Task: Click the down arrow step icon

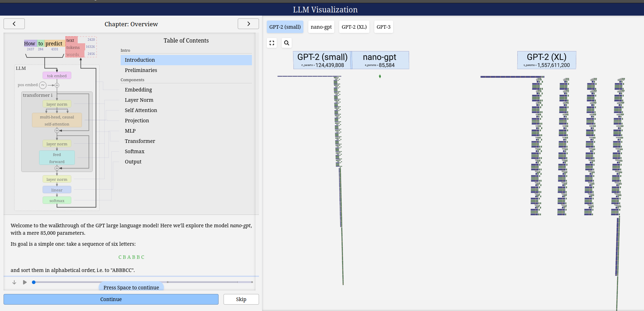Action: [14, 282]
